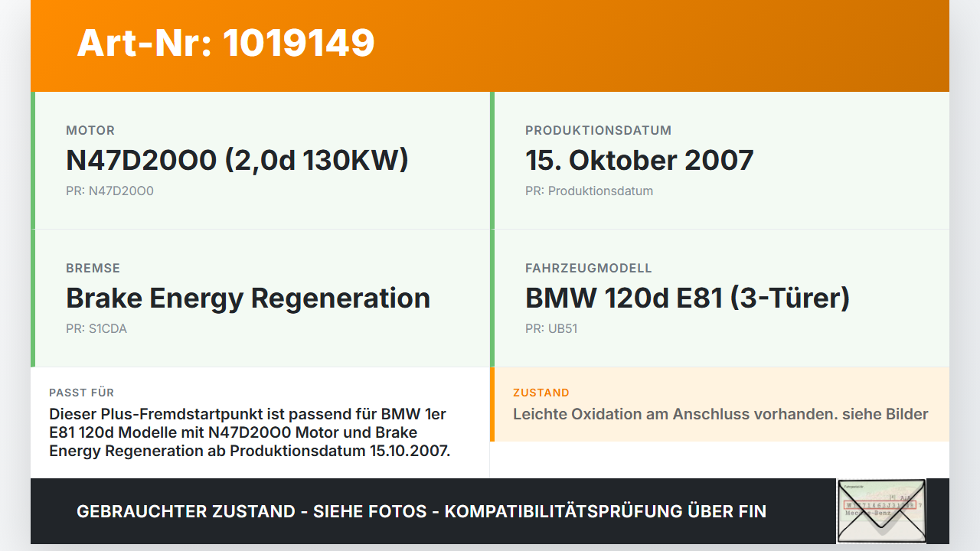
Task: Select the ZUSTAND label
Action: (x=541, y=393)
